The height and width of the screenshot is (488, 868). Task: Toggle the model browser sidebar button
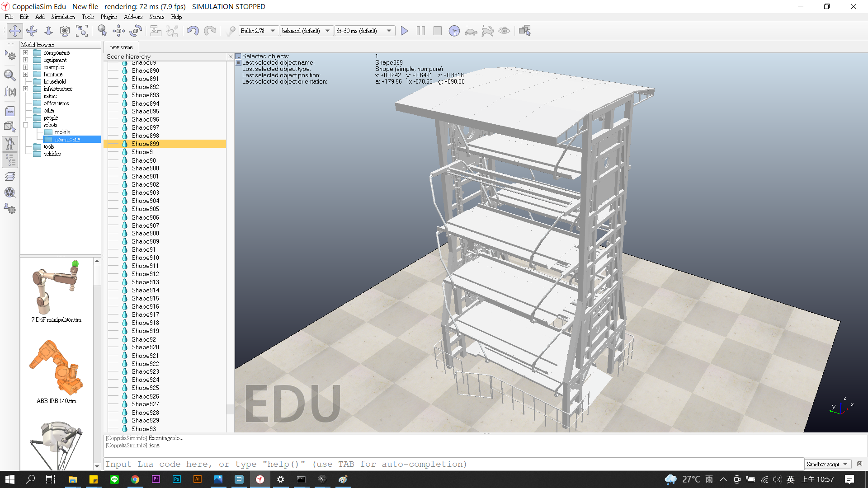pyautogui.click(x=10, y=144)
